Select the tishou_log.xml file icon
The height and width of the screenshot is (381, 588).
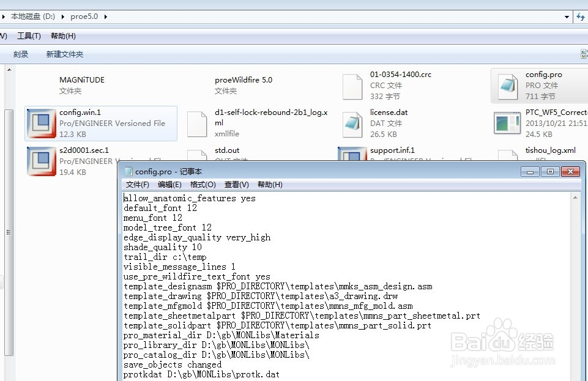[508, 155]
